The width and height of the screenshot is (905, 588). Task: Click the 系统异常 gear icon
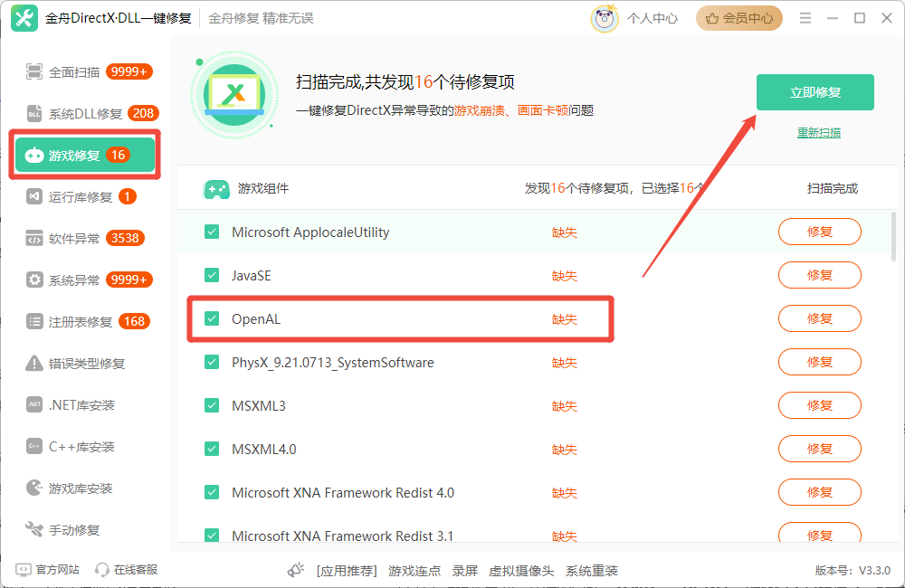(x=34, y=280)
